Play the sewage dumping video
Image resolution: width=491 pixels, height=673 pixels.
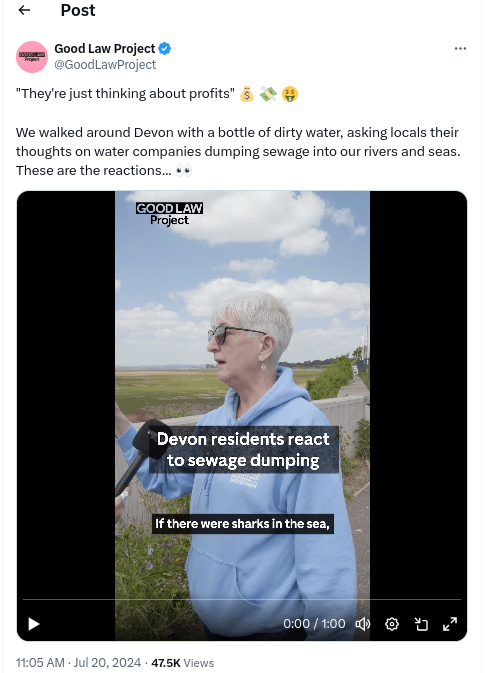[x=33, y=624]
